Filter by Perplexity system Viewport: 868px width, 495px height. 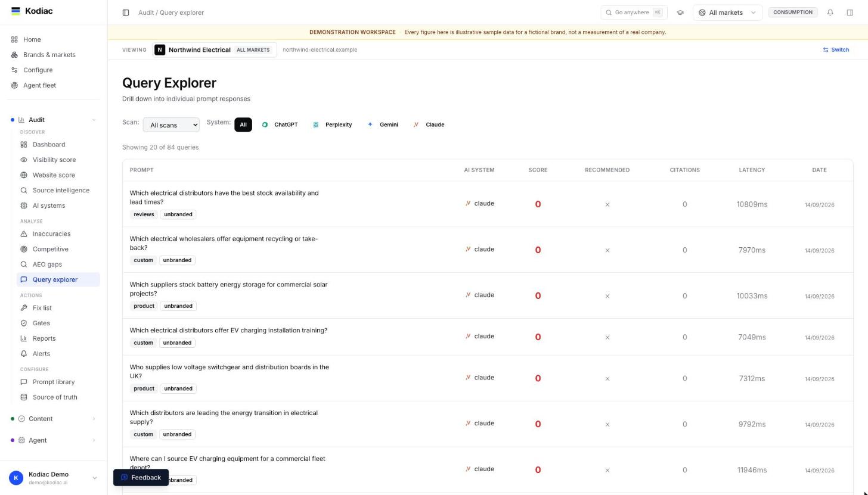[332, 124]
